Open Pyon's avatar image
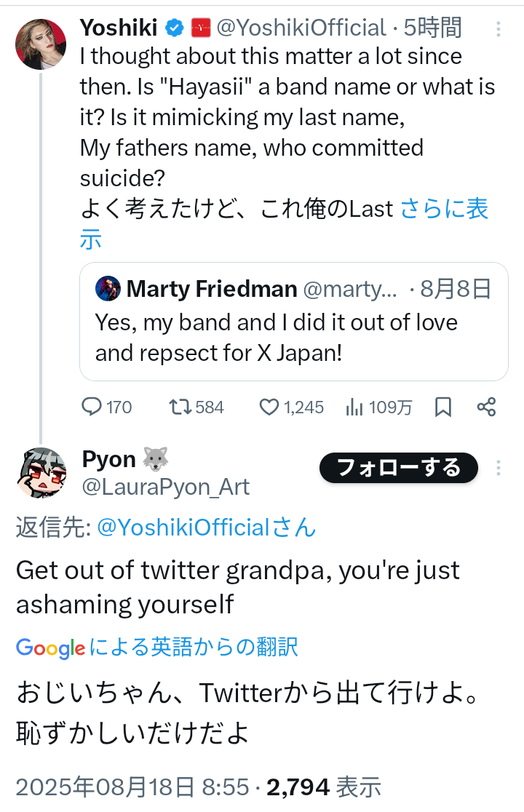This screenshot has height=812, width=524. click(x=41, y=473)
